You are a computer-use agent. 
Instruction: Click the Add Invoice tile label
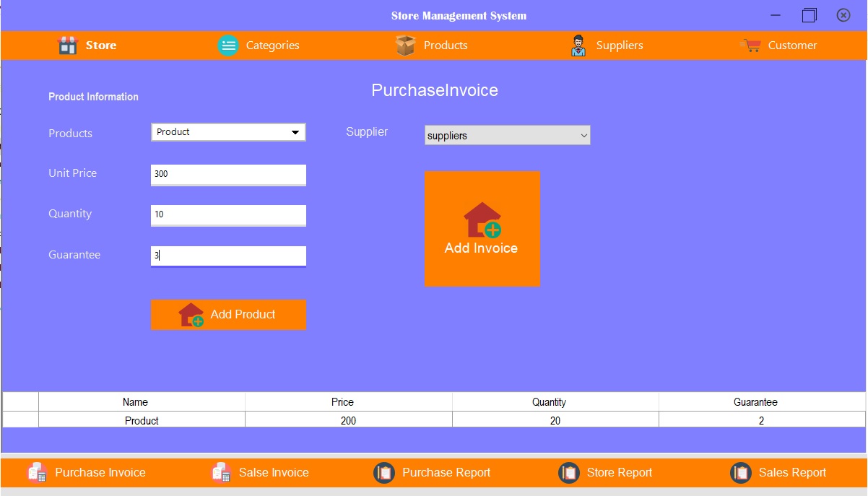click(x=481, y=248)
